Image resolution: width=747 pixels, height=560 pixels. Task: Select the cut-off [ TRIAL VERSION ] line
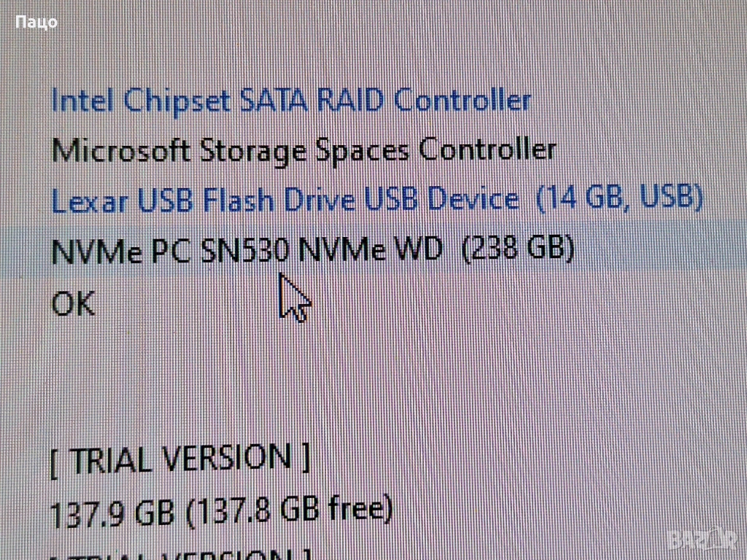180,553
